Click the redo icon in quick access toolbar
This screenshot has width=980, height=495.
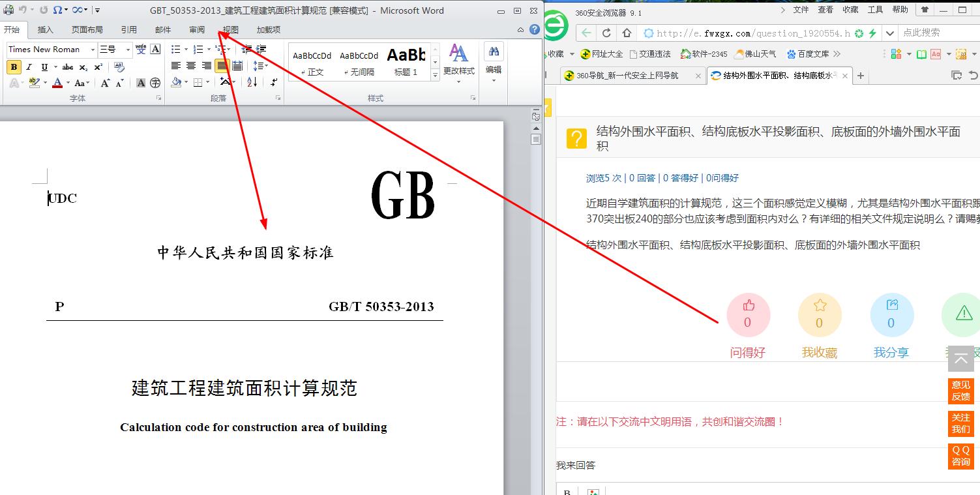click(x=44, y=10)
